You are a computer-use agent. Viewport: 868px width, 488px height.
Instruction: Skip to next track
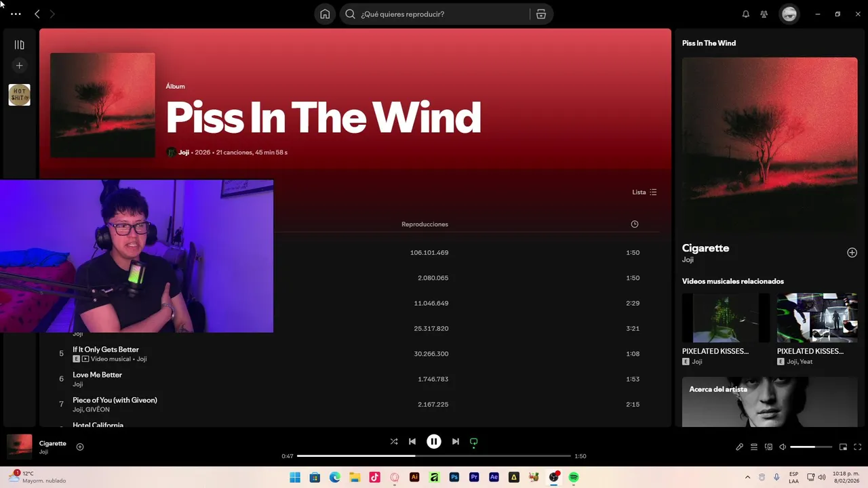point(456,441)
